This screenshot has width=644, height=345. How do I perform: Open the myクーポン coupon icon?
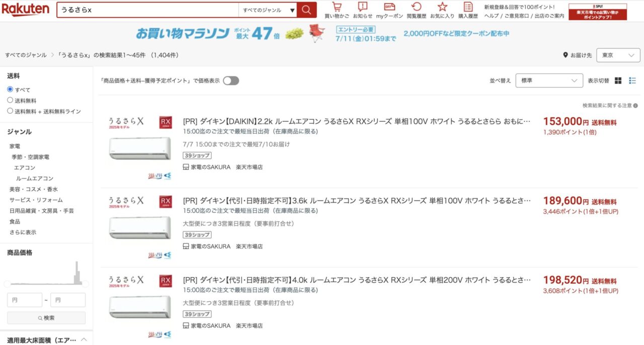(x=389, y=7)
